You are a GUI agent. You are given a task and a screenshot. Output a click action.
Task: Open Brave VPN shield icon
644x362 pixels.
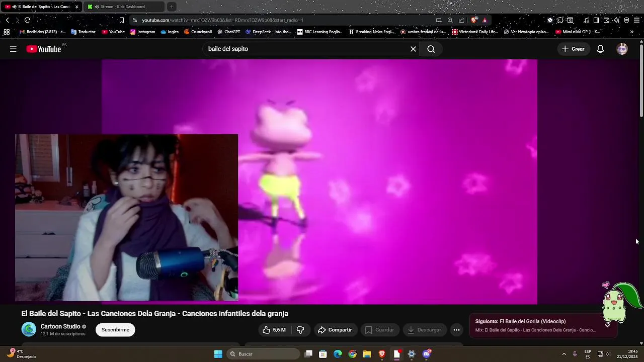point(626,20)
